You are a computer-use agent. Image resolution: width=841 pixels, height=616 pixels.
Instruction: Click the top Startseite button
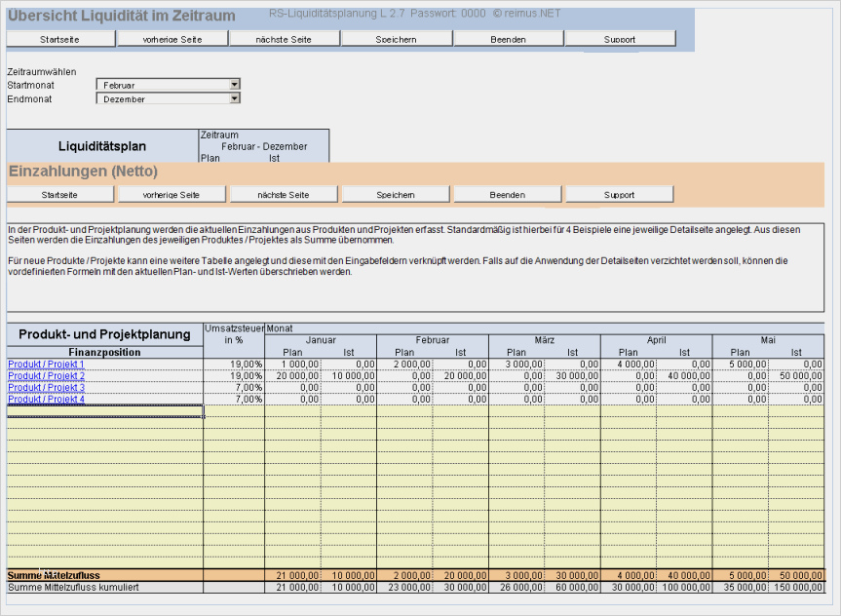(x=60, y=39)
